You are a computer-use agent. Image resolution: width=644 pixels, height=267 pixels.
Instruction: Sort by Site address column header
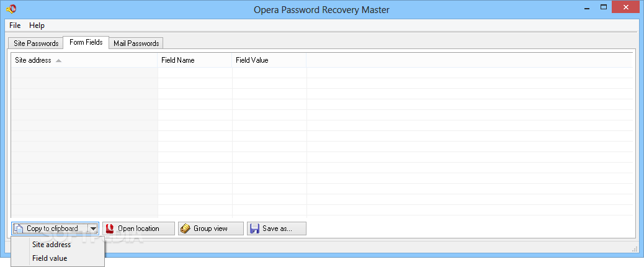[84, 60]
